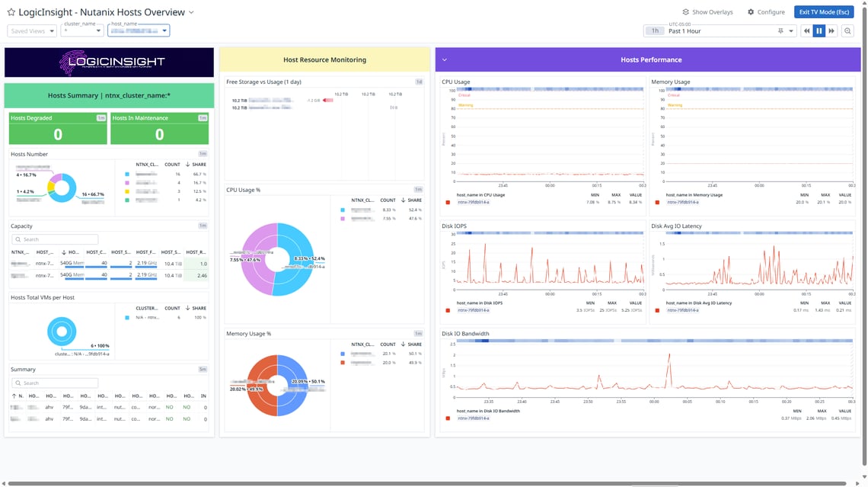Click the Configure gear icon
Screen dimensions: 868x487
click(751, 11)
